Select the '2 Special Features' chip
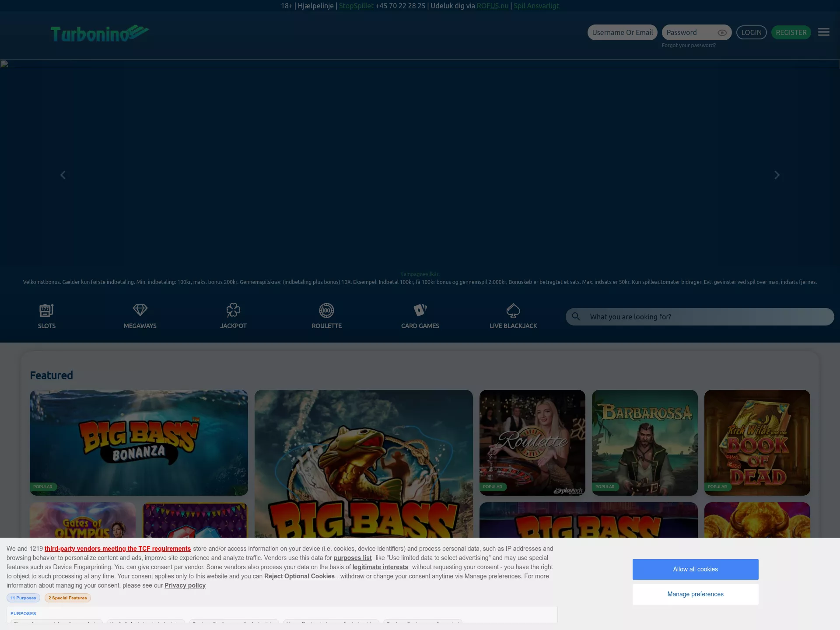The width and height of the screenshot is (840, 630). coord(68,598)
